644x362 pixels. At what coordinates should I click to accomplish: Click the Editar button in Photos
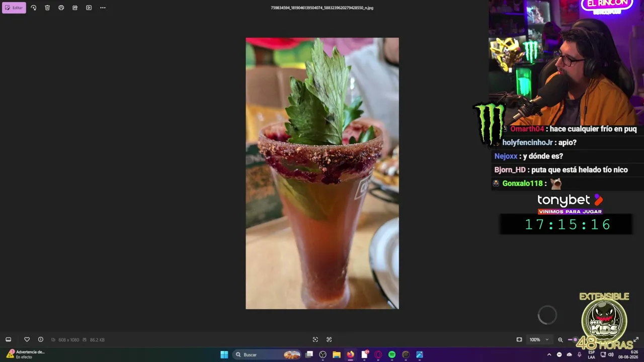tap(14, 8)
